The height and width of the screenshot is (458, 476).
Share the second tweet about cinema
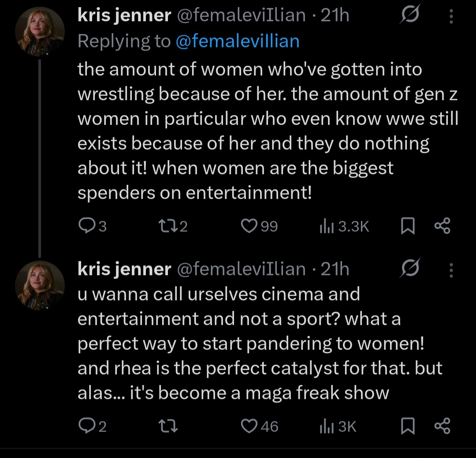(442, 426)
